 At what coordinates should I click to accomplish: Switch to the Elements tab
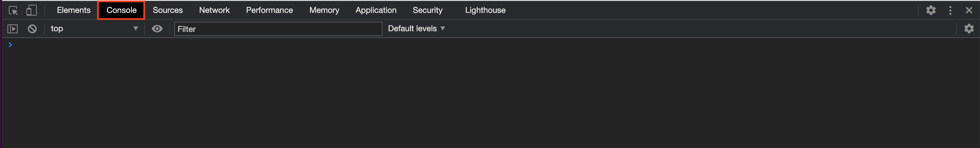(74, 10)
